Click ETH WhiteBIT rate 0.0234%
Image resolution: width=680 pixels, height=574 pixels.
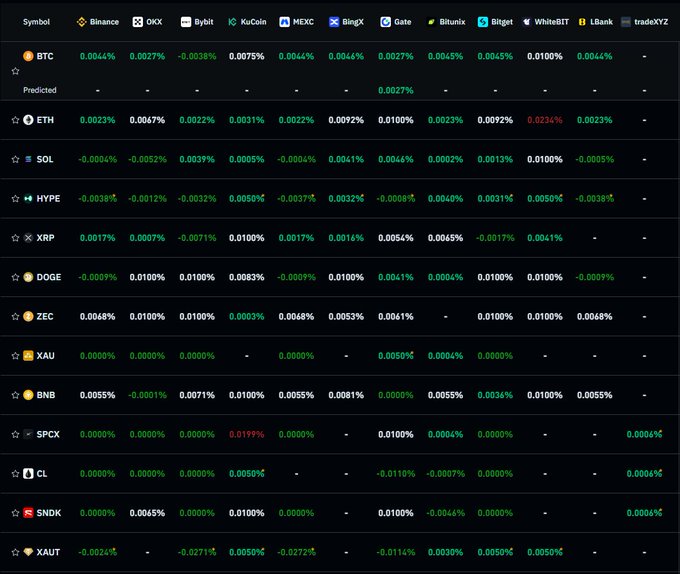pos(545,120)
